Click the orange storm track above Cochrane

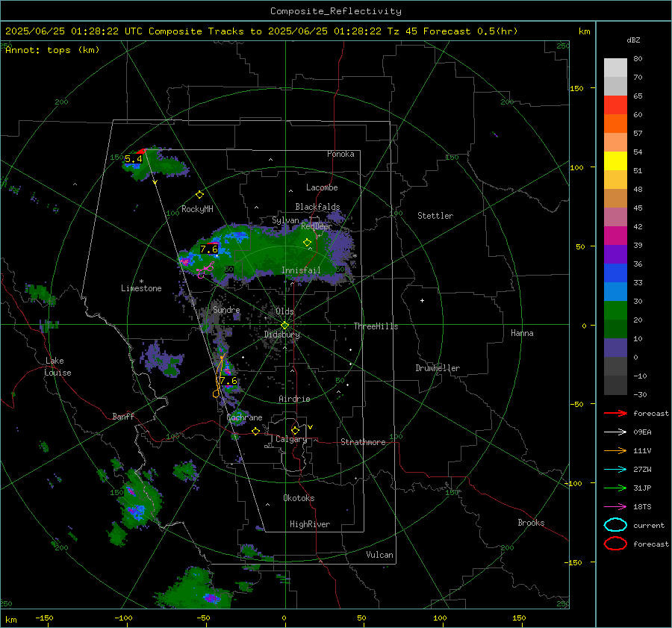(219, 376)
